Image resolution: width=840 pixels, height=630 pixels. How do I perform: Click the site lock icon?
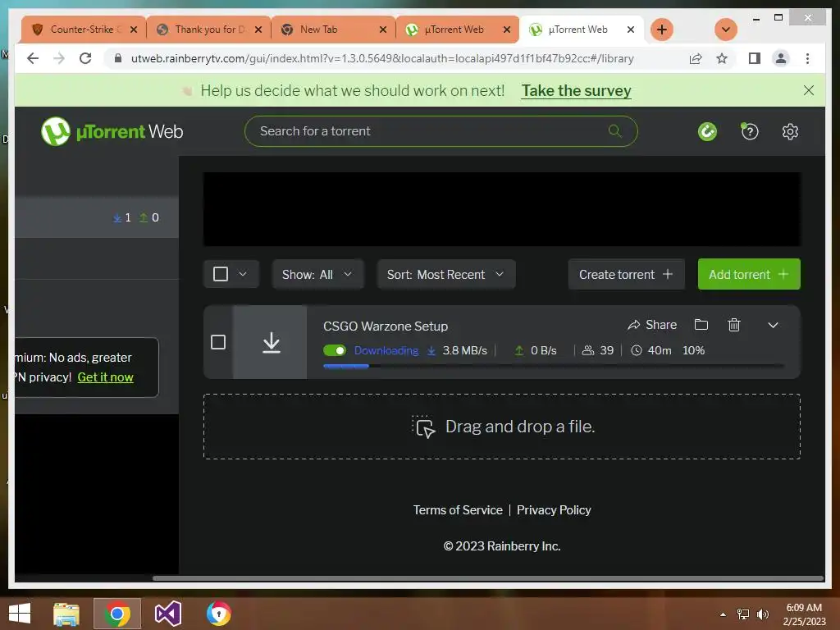[118, 58]
